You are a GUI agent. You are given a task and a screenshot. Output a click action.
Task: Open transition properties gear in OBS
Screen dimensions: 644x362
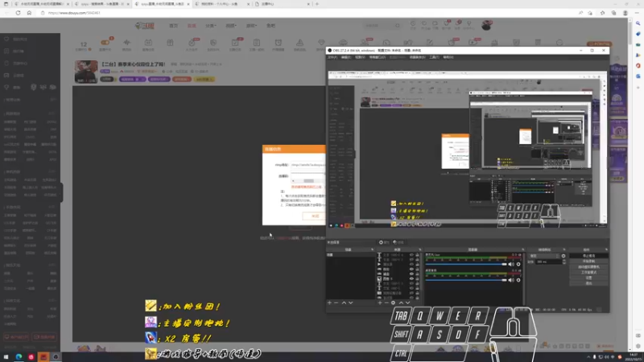click(563, 256)
